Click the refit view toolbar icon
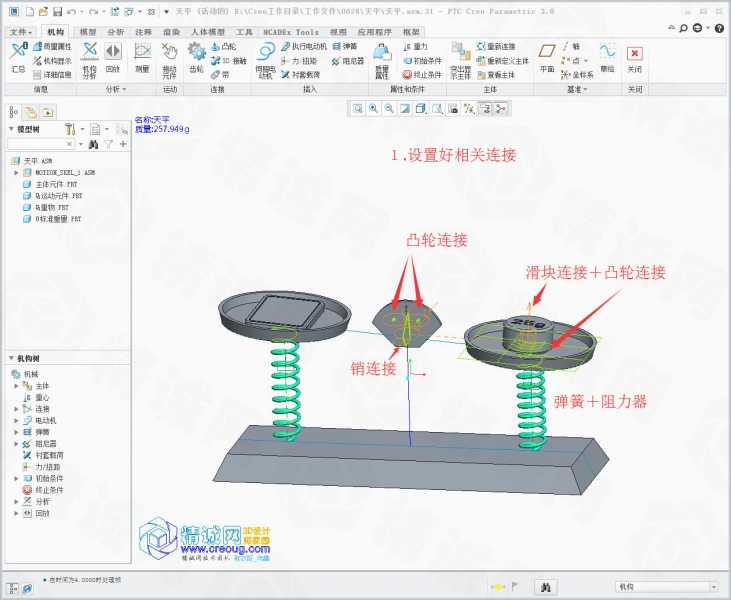This screenshot has height=600, width=731. (358, 109)
